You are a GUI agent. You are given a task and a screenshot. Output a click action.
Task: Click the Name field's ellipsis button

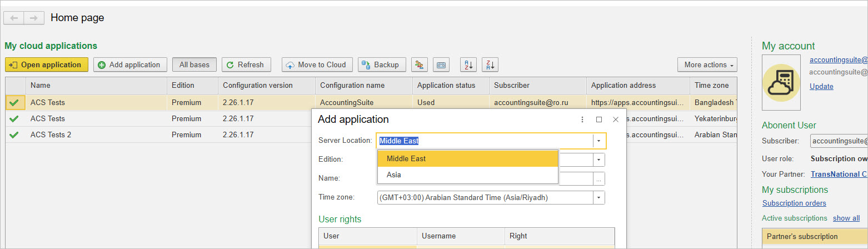point(598,179)
